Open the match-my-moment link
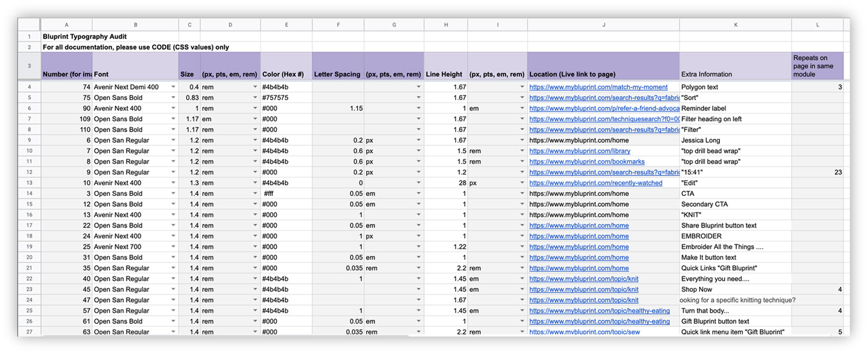 click(598, 87)
